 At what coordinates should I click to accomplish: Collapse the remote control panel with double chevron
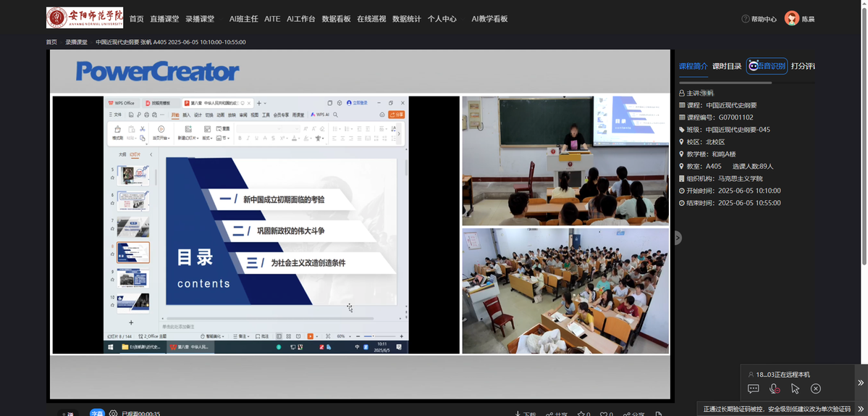click(x=861, y=383)
